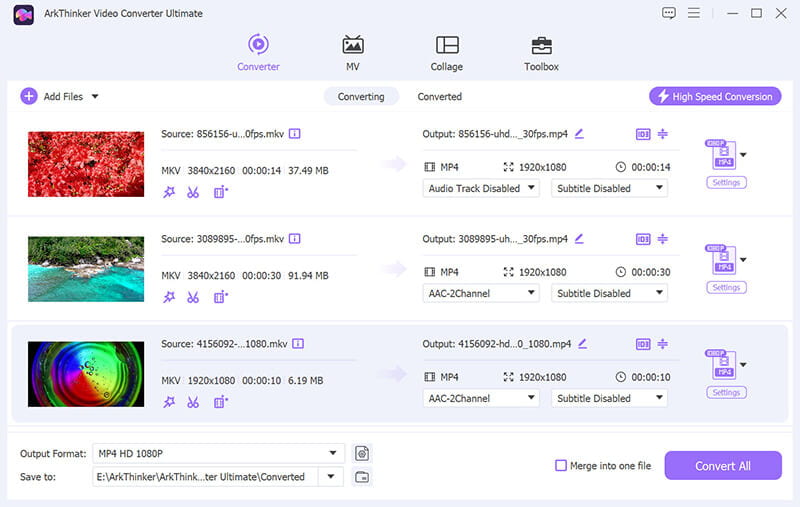This screenshot has width=800, height=507.
Task: Open AAC-2Channel dropdown for 4156092 video
Action: [481, 398]
